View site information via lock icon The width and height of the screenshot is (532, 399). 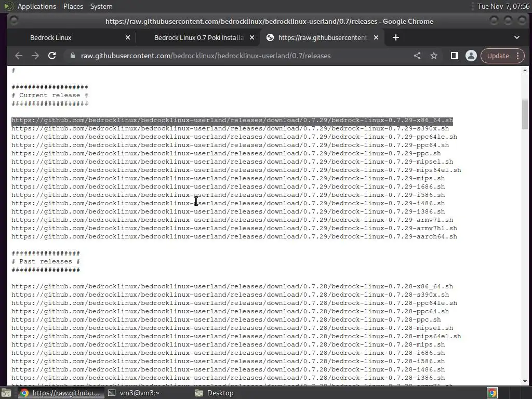[72, 56]
